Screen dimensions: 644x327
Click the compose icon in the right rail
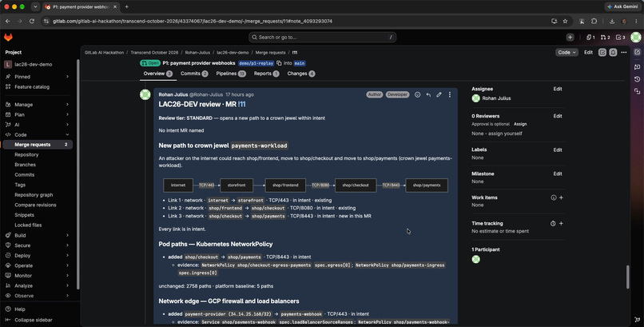pyautogui.click(x=637, y=52)
